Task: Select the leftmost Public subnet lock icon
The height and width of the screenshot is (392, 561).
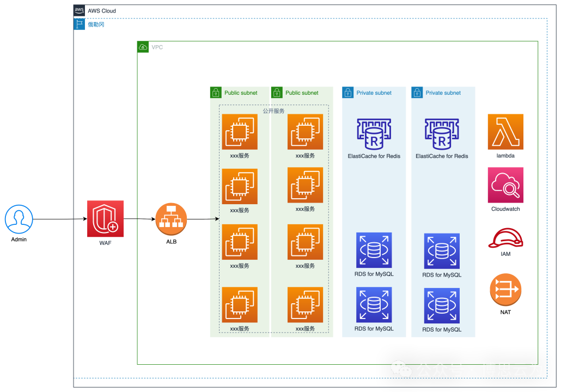Action: 216,93
